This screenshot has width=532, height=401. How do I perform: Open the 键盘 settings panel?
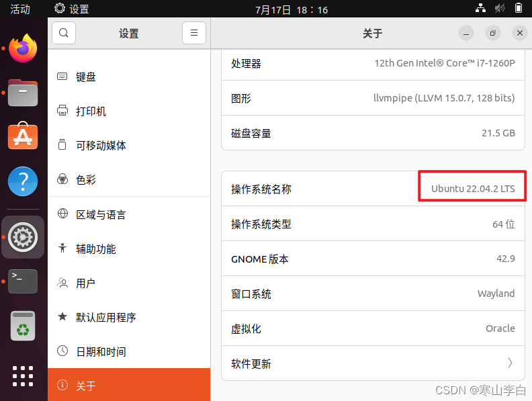[129, 77]
